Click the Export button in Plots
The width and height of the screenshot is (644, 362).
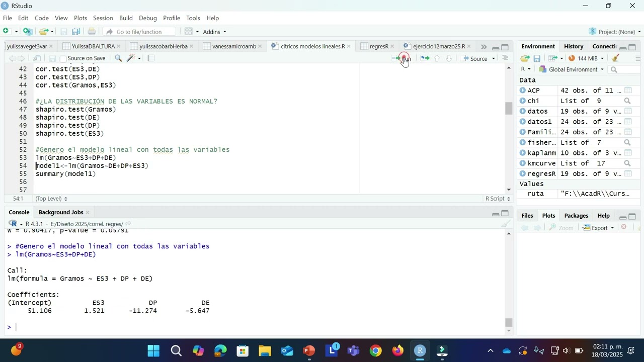click(x=599, y=228)
